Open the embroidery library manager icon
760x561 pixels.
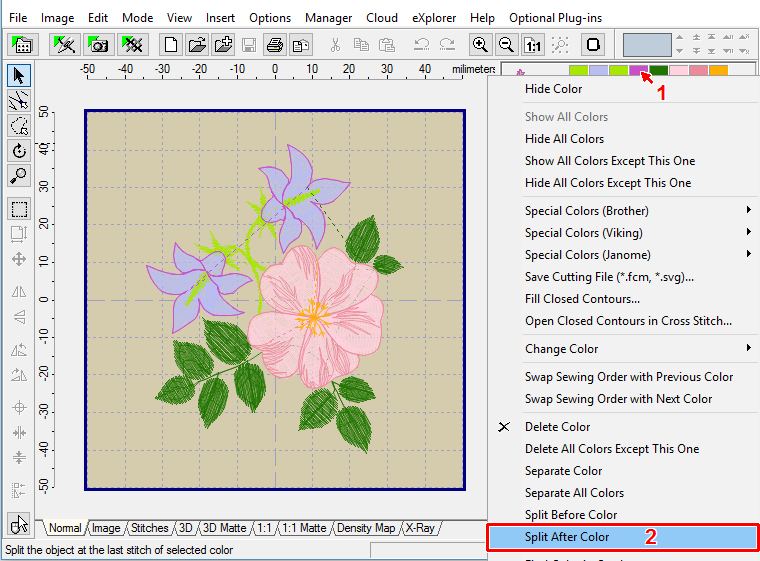point(21,45)
